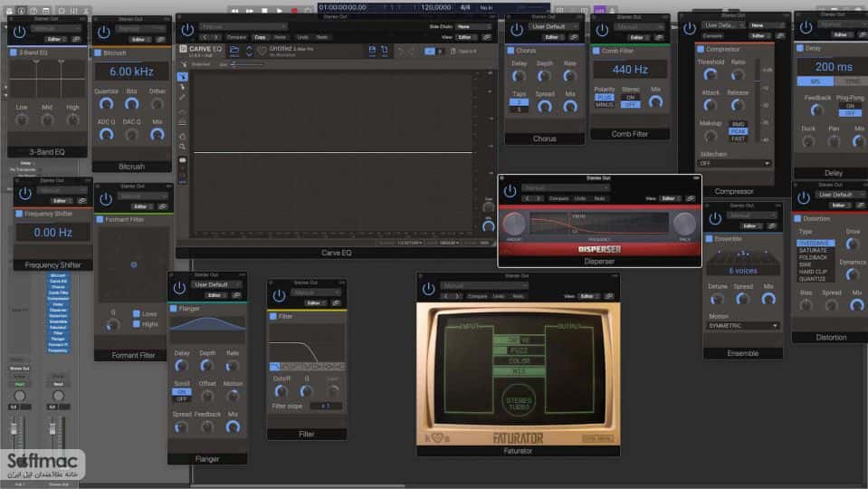Toggle the Disperser window power icon
This screenshot has width=868, height=489.
pyautogui.click(x=510, y=191)
